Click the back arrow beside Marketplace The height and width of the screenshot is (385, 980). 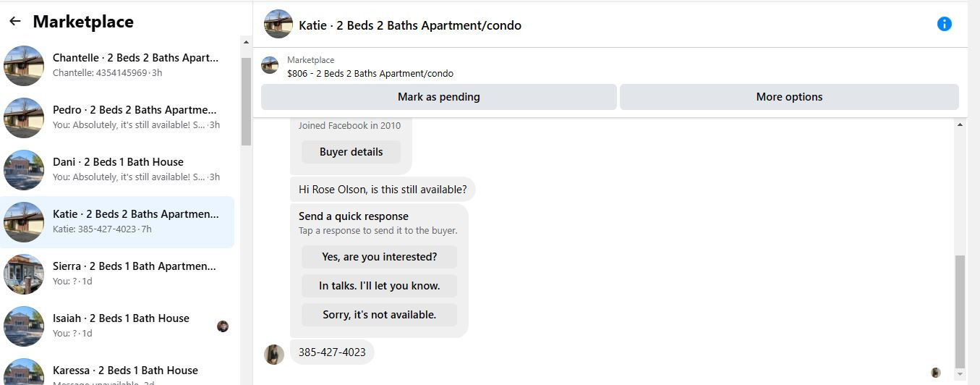15,22
